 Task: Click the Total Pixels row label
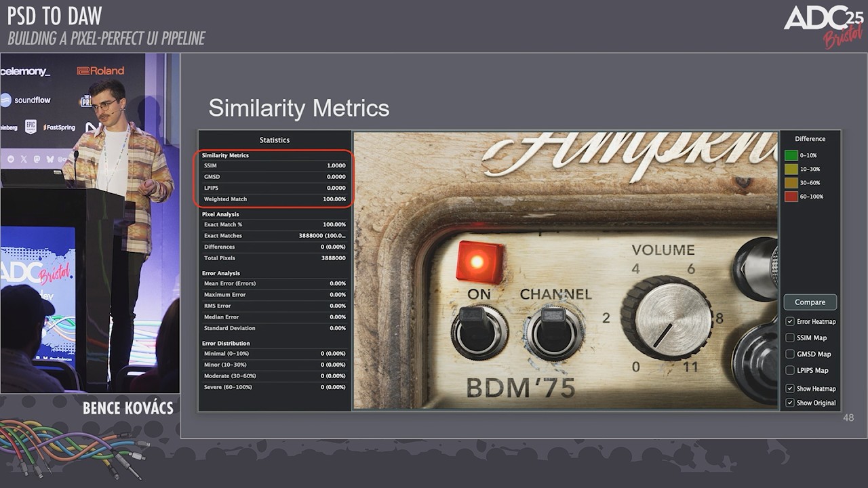[x=220, y=258]
